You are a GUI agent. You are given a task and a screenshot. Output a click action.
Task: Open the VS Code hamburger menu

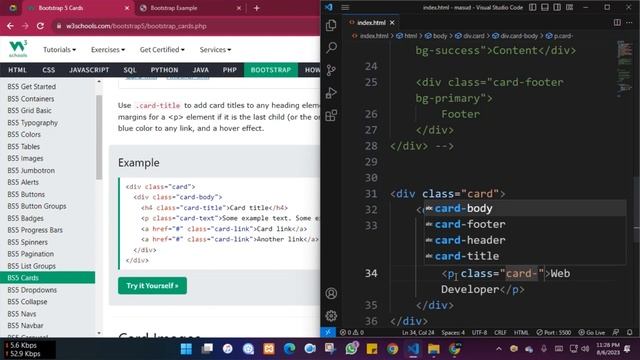coord(345,7)
